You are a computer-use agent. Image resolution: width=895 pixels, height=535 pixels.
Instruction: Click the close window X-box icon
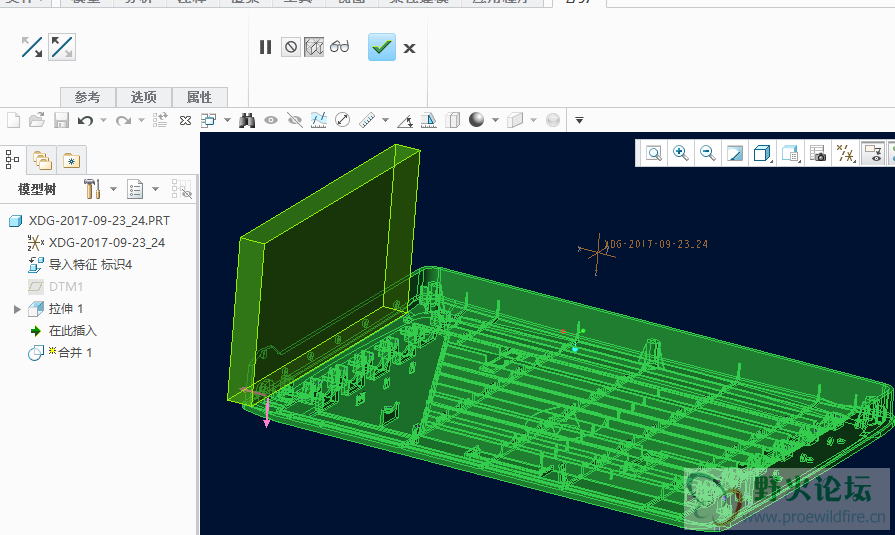pyautogui.click(x=186, y=120)
